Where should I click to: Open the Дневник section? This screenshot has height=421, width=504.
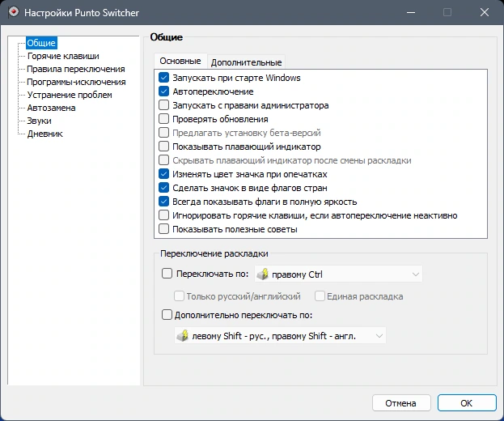point(44,134)
